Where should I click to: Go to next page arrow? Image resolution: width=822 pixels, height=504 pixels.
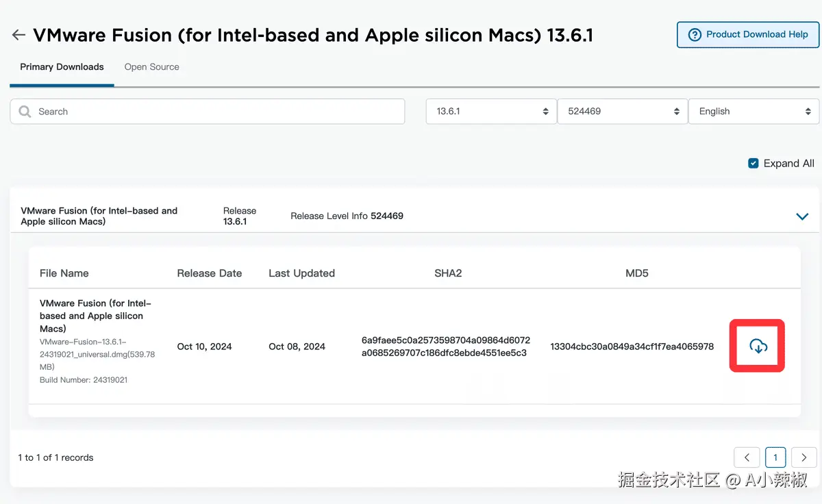pyautogui.click(x=804, y=457)
